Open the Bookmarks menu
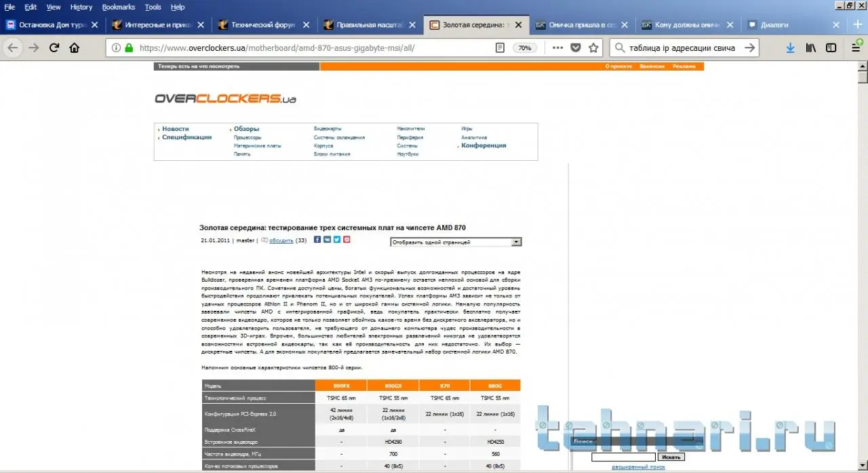 [x=119, y=7]
